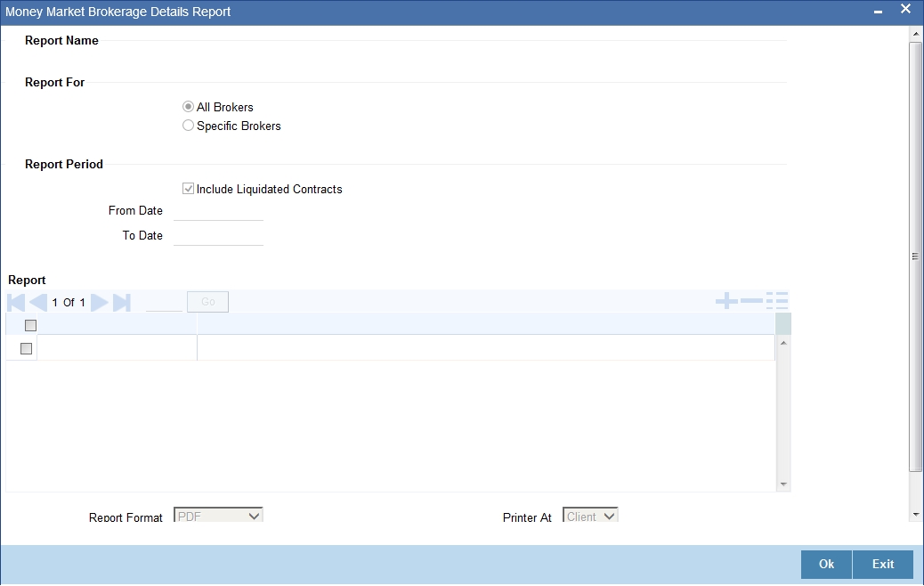Click the 'Report Period' section heading
924x586 pixels.
point(63,165)
